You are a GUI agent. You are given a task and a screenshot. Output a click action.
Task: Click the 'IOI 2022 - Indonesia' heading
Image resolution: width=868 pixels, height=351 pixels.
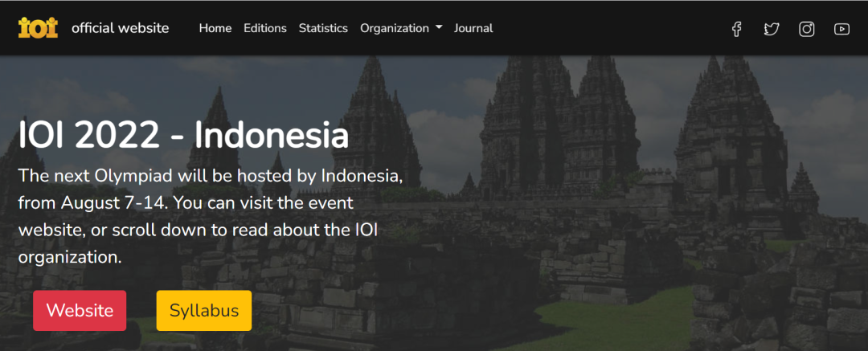pos(184,137)
